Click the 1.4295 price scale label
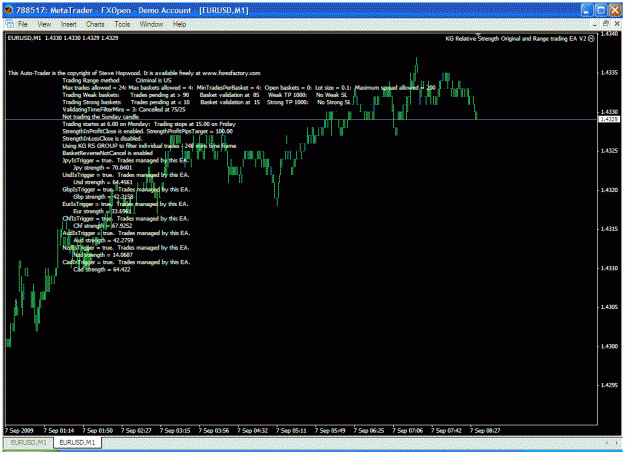 (609, 385)
